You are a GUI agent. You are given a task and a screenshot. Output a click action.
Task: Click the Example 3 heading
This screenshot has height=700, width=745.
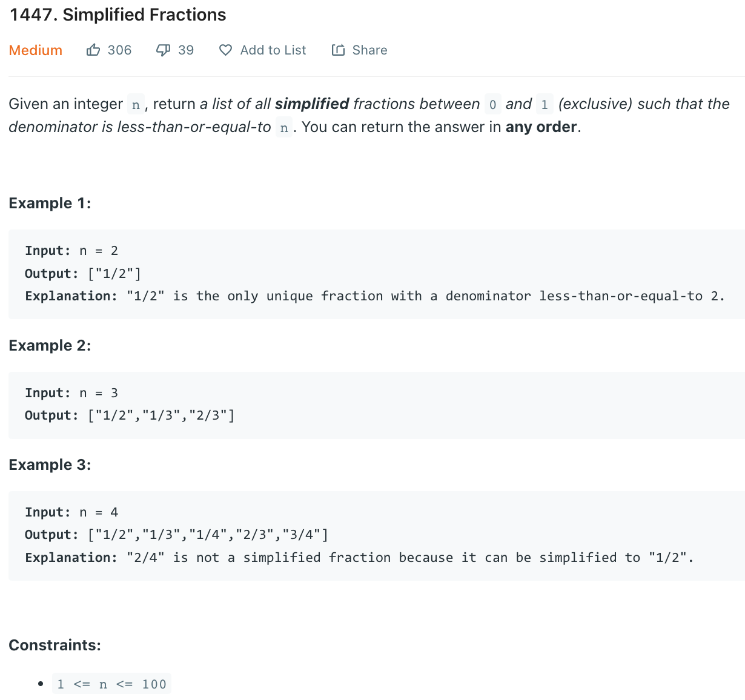[x=50, y=464]
